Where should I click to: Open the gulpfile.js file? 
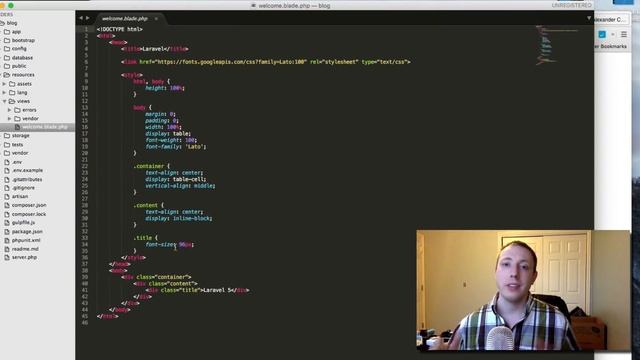point(23,223)
